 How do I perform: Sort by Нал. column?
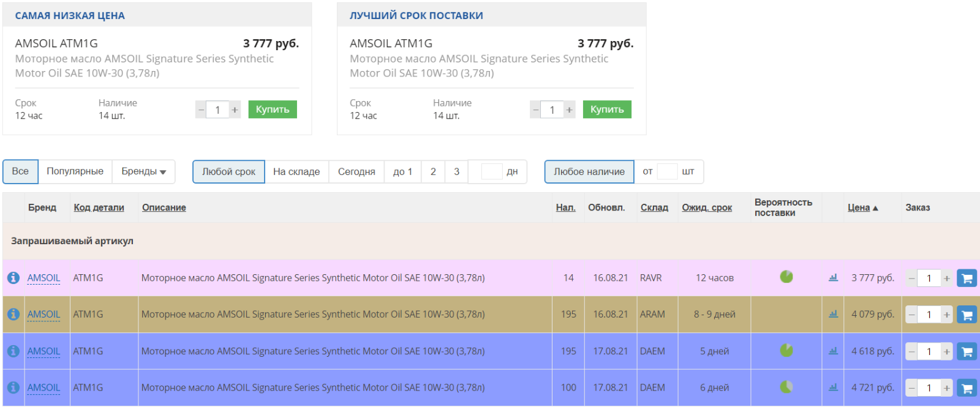pos(565,207)
